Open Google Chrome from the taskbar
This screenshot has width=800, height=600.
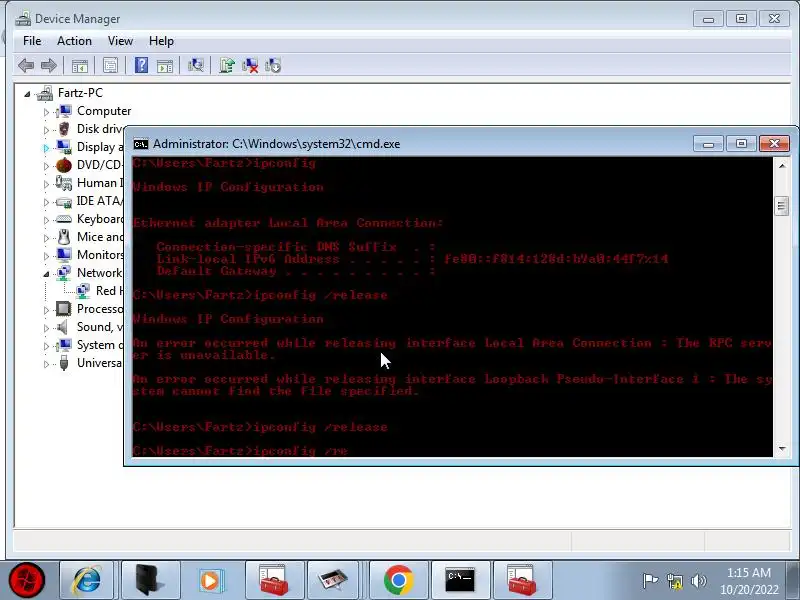398,580
